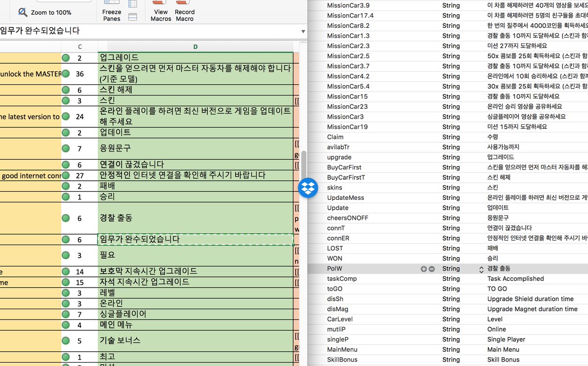Click the Split window small icon

point(132,17)
